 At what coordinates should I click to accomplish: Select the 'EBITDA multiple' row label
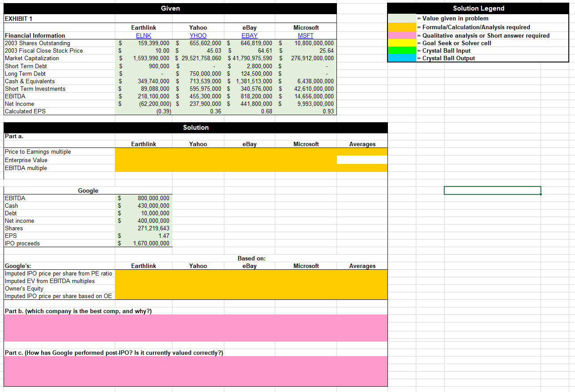click(26, 168)
